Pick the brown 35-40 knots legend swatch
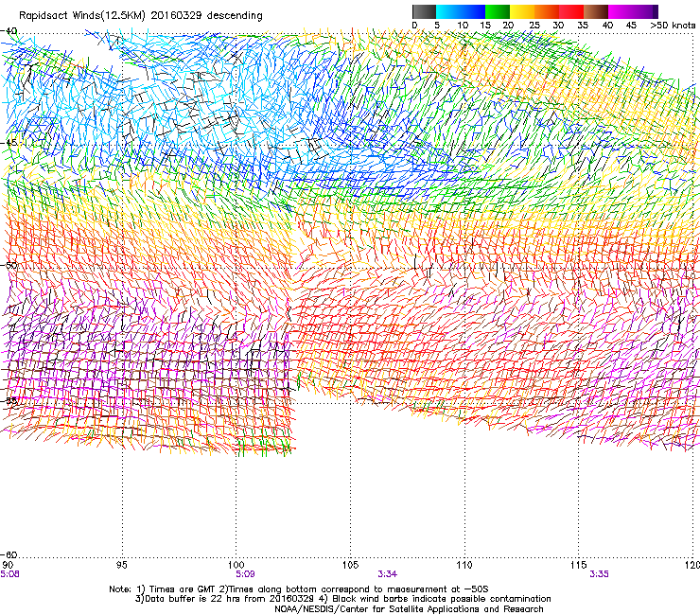Viewport: 700px width, 615px height. click(x=596, y=11)
